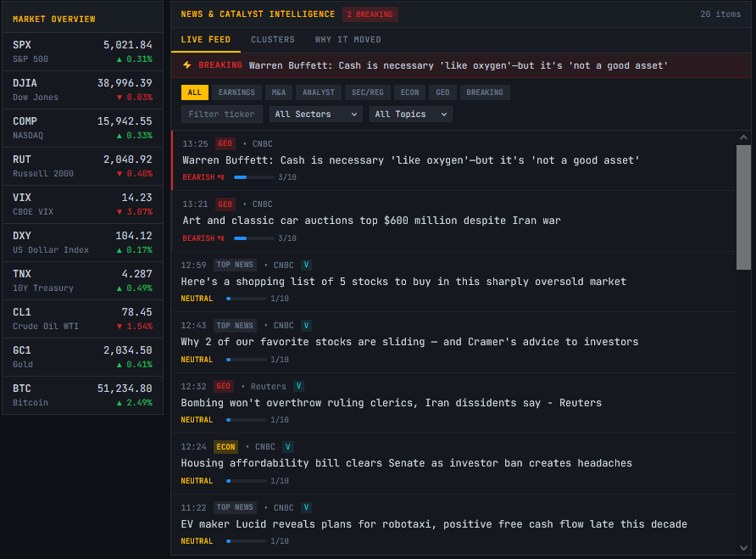Select the BTC Bitcoin row in Market Overview
Screen dimensions: 756x559
click(x=82, y=395)
